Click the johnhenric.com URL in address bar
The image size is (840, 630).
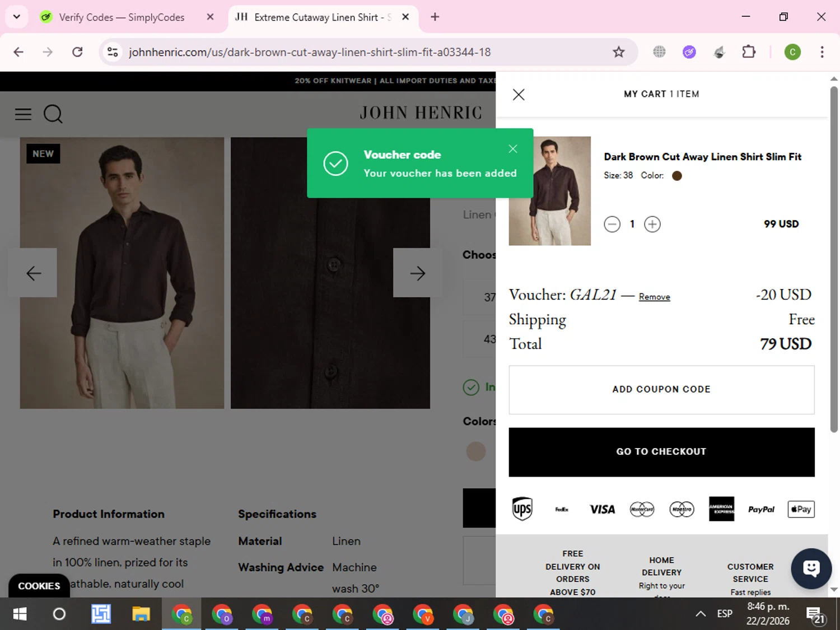click(x=309, y=52)
